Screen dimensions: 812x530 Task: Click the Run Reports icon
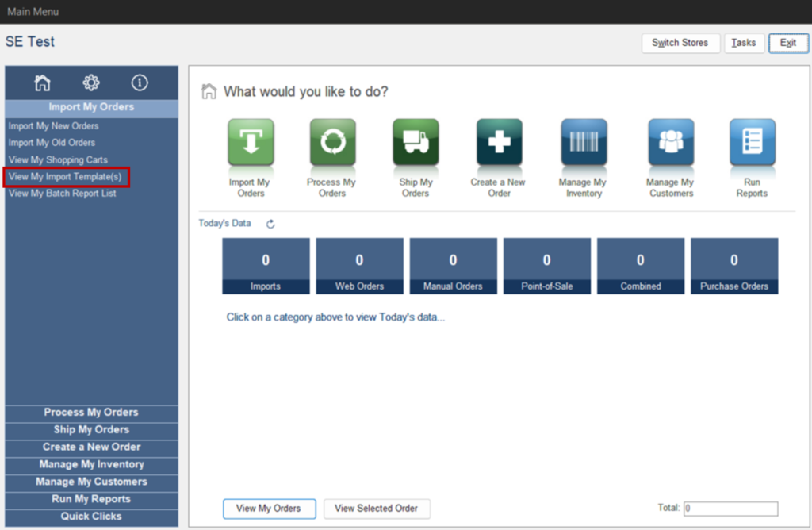(752, 144)
